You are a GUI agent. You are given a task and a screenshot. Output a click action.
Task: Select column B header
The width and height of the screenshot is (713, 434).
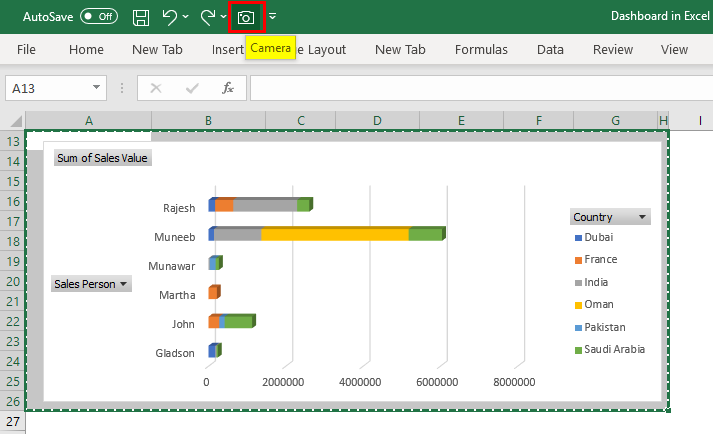tap(208, 121)
